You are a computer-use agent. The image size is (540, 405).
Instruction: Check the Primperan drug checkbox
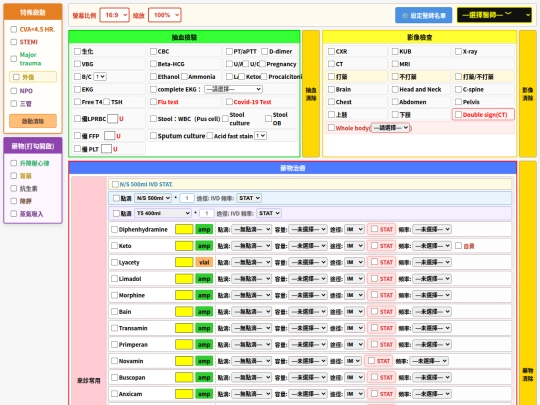(x=114, y=344)
